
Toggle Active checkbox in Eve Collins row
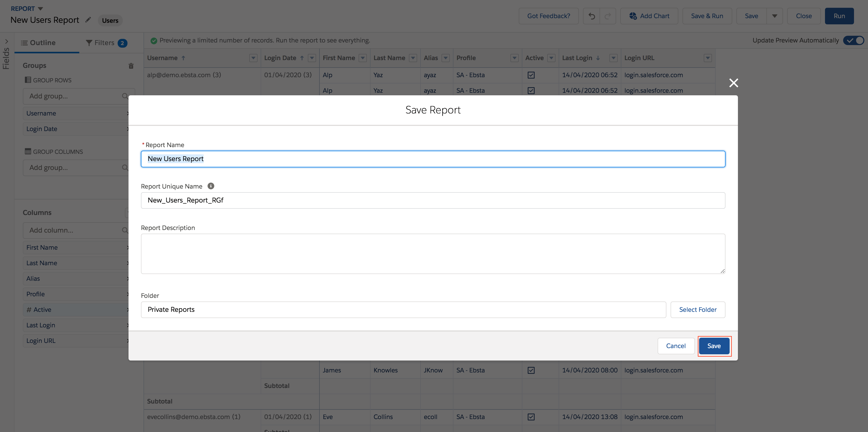(x=531, y=417)
